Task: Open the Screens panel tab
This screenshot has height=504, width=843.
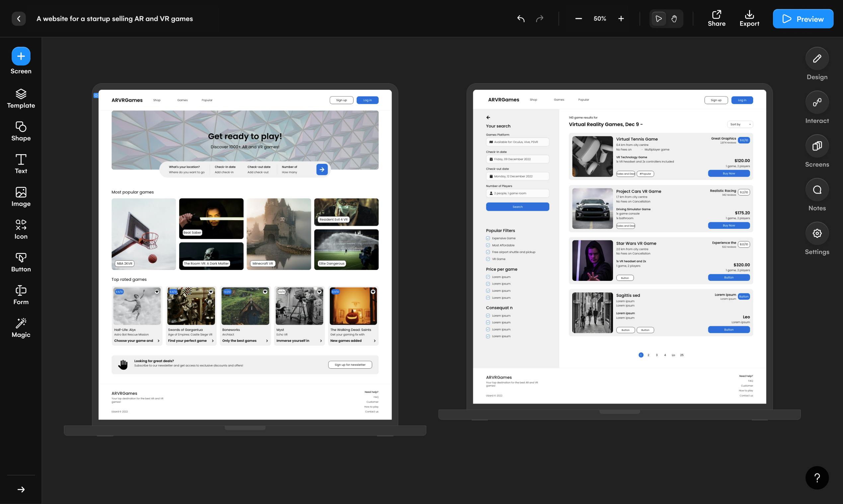Action: (817, 146)
